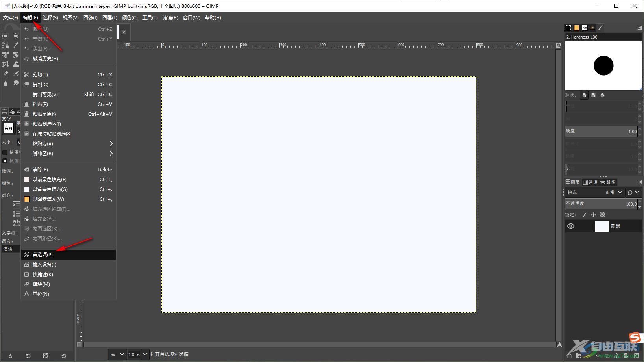Open the layer mode group switch dropdown
Viewport: 644px width, 362px height.
(634, 192)
